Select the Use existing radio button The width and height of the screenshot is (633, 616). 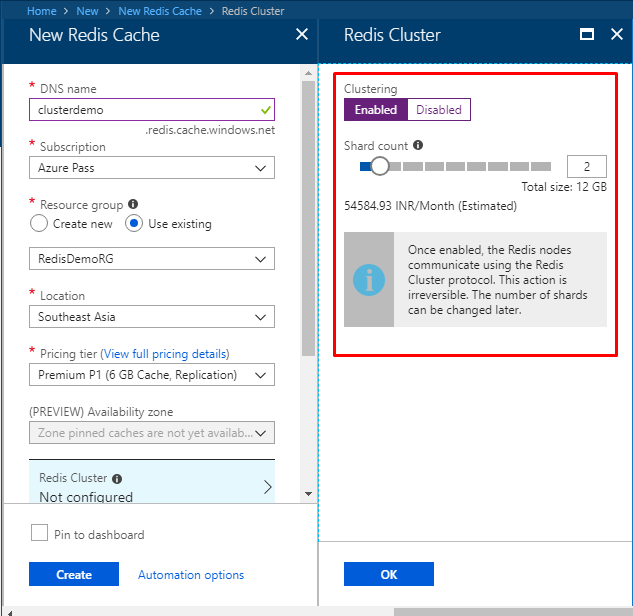(x=134, y=223)
